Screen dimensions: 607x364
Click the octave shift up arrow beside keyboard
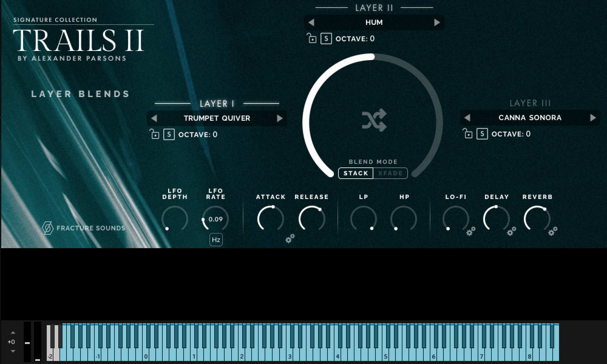pos(13,332)
